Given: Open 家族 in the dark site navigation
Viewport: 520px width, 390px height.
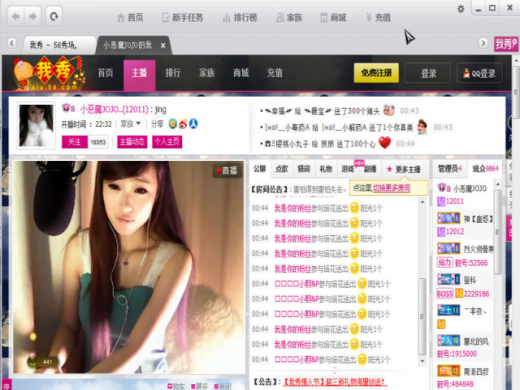Looking at the screenshot, I should (x=207, y=73).
